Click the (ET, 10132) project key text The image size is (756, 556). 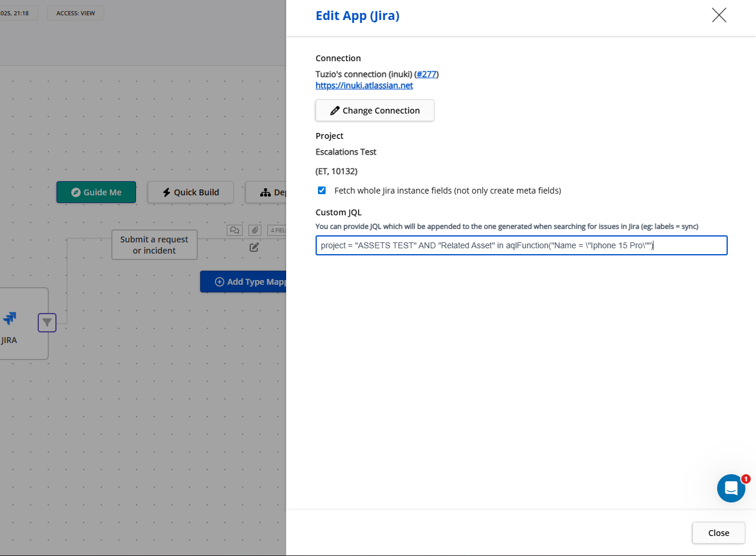point(337,171)
